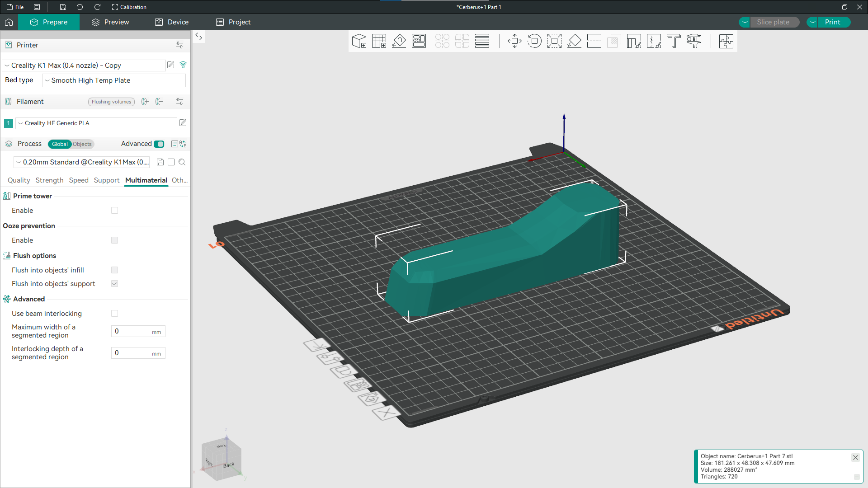Click the Add object cube icon
Screen dimensions: 868x488
click(x=359, y=41)
